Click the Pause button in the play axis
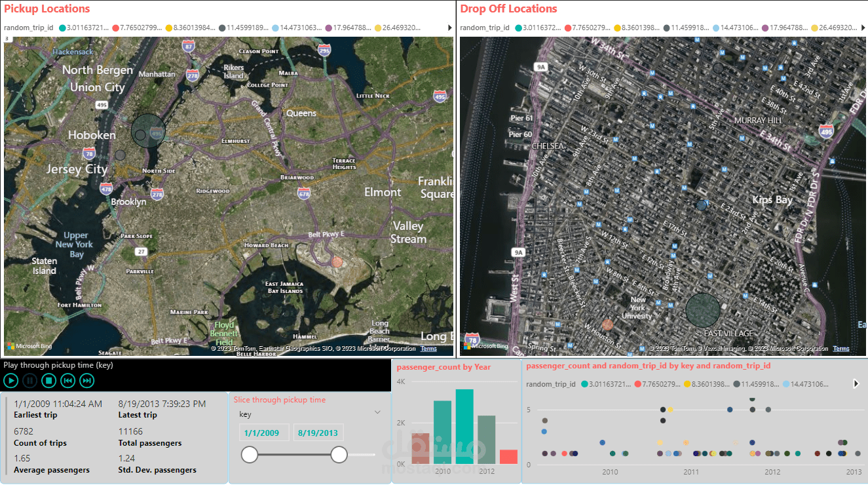868x487 pixels. 29,380
